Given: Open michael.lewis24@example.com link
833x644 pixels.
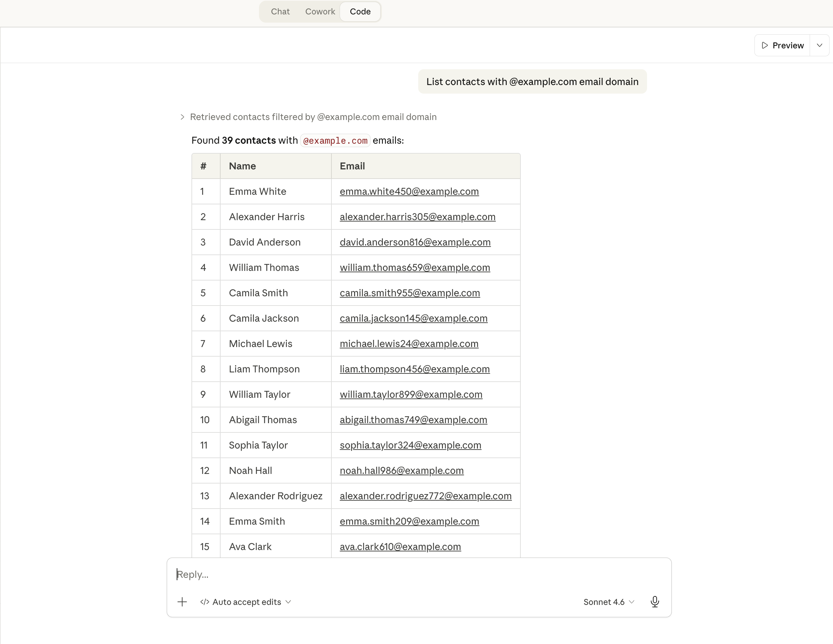Looking at the screenshot, I should [409, 344].
